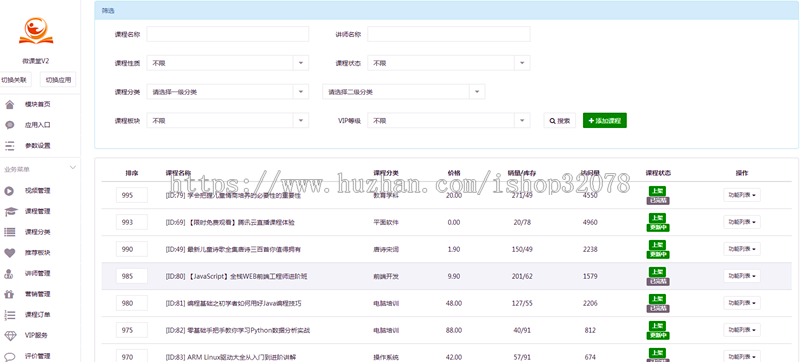This screenshot has height=362, width=800.
Task: Collapse the 业务菜单 section chevron
Action: click(72, 168)
